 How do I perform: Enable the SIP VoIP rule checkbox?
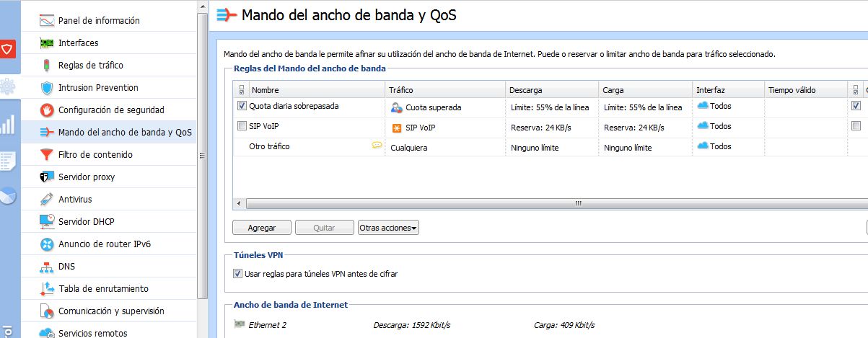click(x=242, y=127)
